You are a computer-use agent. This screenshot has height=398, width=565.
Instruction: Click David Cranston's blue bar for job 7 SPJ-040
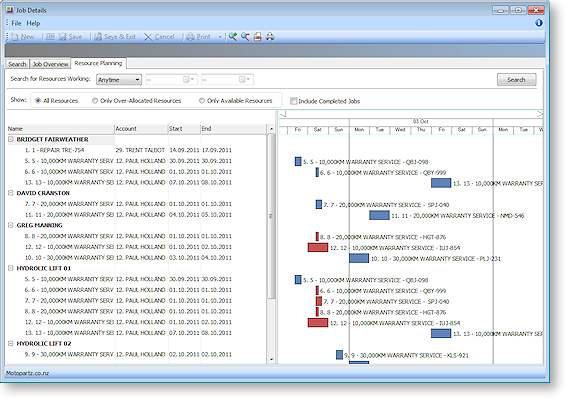point(319,204)
